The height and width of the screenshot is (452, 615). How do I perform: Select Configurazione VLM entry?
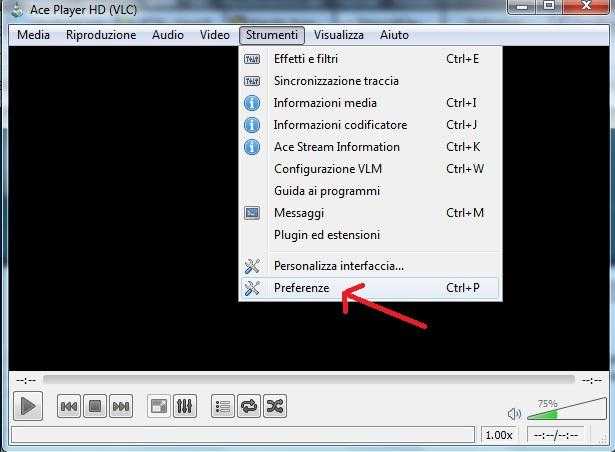pos(370,169)
